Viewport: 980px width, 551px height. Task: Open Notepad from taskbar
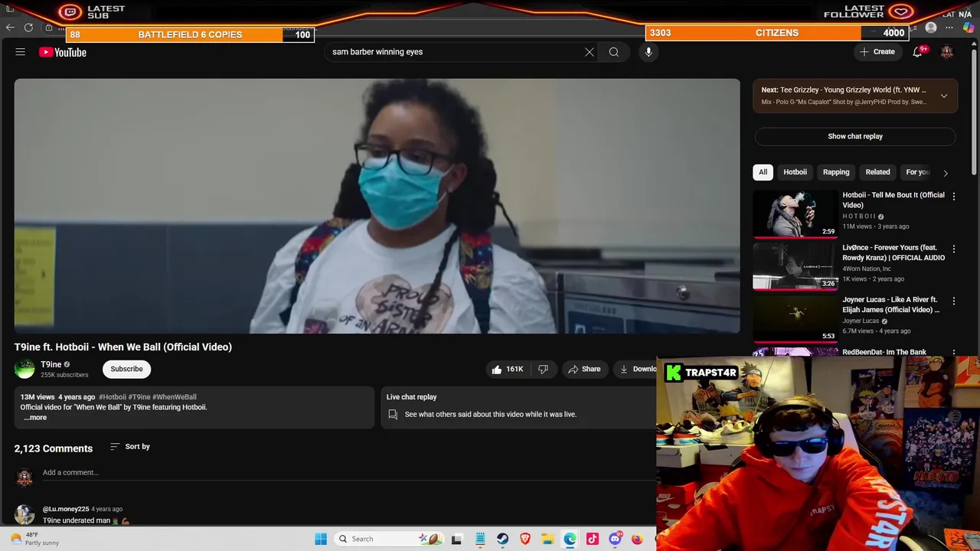(x=480, y=539)
